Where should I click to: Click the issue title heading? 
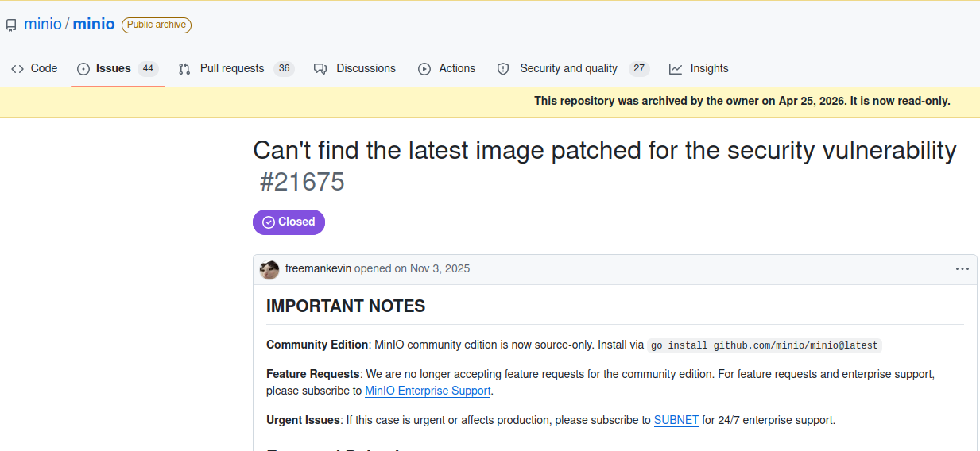coord(605,150)
